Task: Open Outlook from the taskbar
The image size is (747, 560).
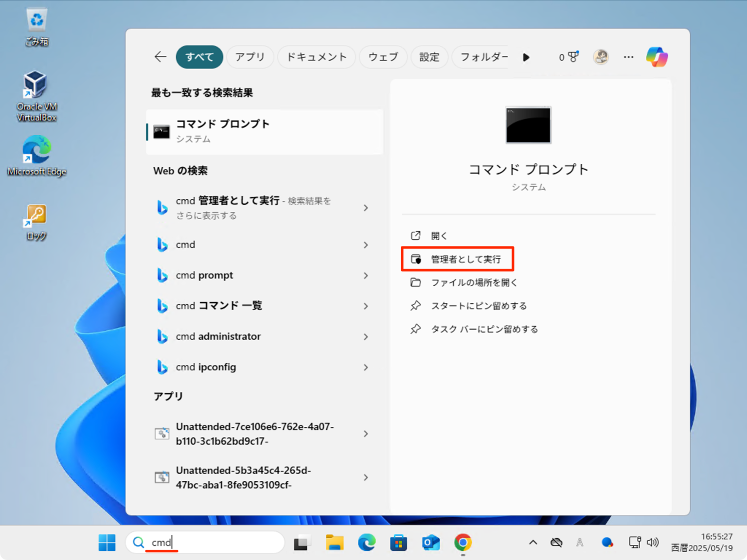Action: [430, 542]
